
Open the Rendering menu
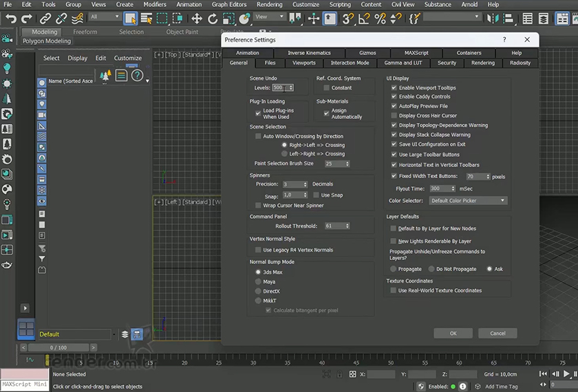269,4
